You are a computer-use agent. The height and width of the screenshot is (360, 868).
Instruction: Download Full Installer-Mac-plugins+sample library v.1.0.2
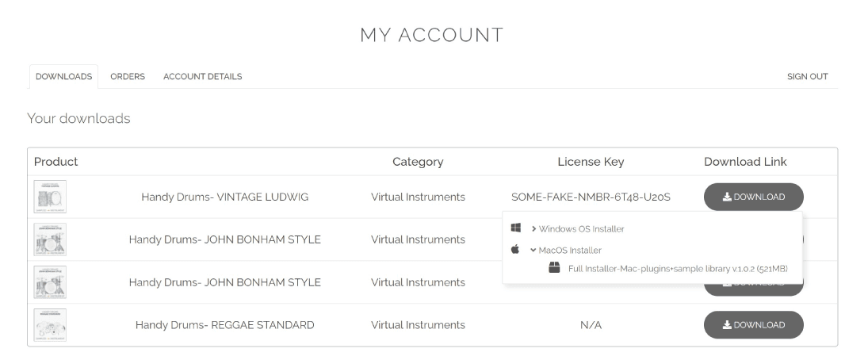(678, 269)
